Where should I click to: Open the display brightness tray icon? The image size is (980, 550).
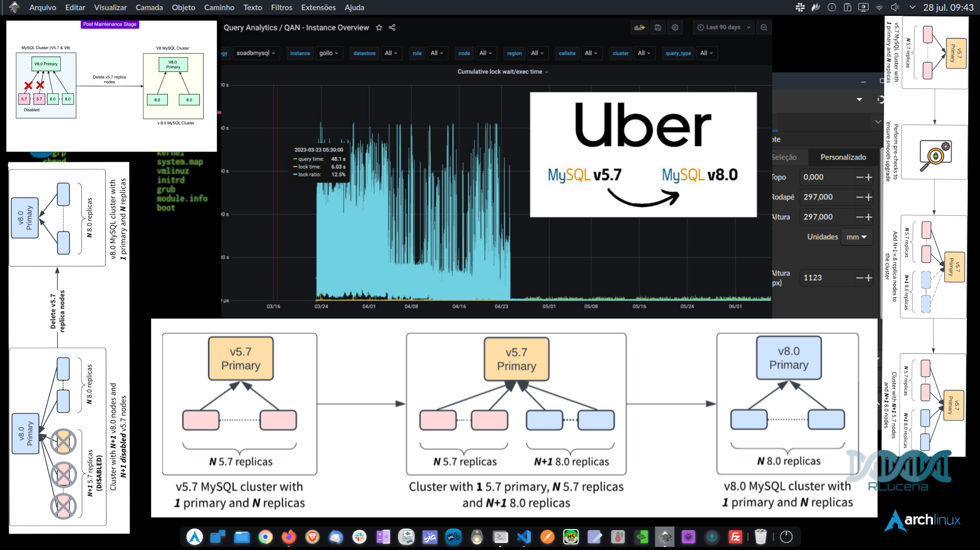click(863, 7)
